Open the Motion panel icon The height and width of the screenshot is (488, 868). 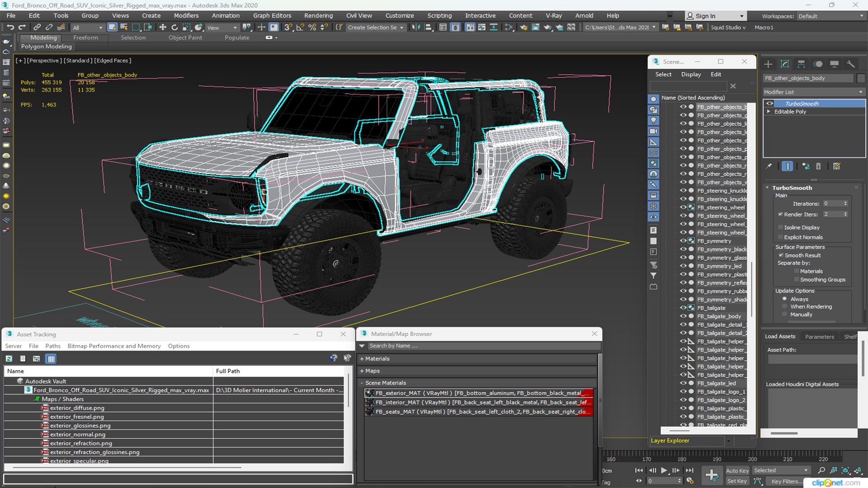coord(818,64)
